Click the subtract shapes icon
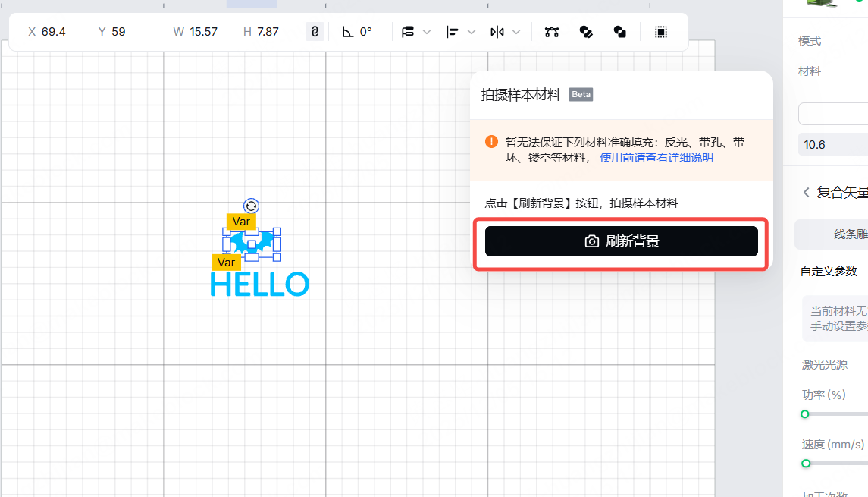This screenshot has height=497, width=868. click(620, 32)
